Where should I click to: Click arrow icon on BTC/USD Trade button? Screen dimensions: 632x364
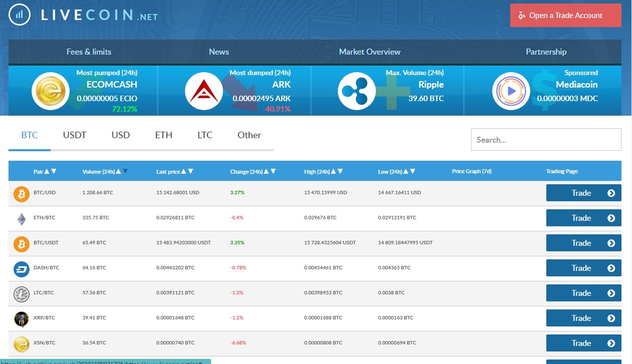click(x=611, y=193)
